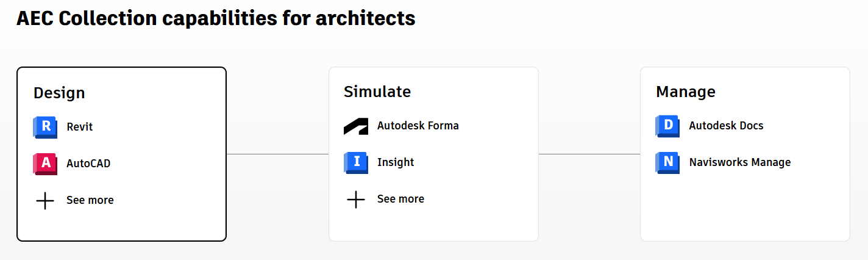Click the AEC Collection capabilities heading

coord(216,18)
